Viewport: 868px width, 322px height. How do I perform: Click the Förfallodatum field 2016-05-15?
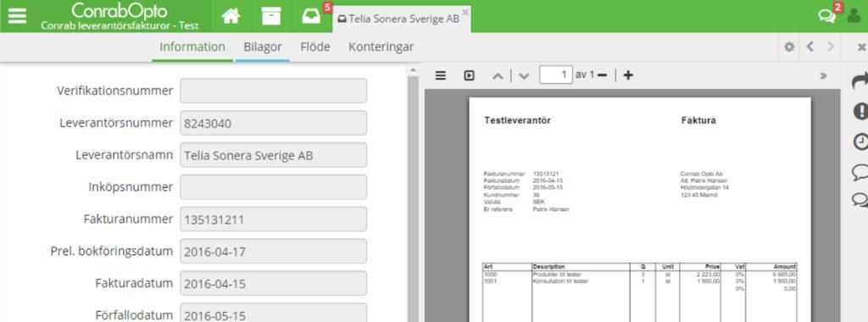[274, 313]
